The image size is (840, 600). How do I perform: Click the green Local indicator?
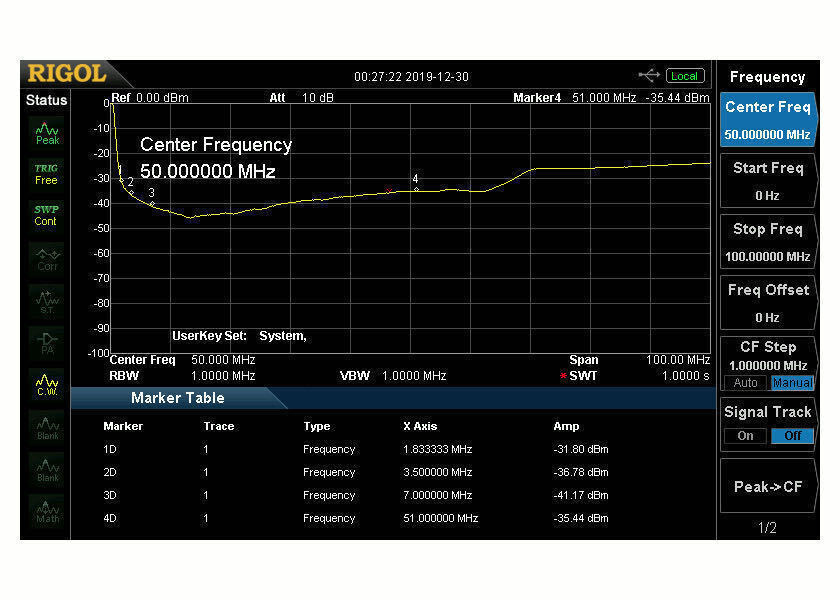685,76
